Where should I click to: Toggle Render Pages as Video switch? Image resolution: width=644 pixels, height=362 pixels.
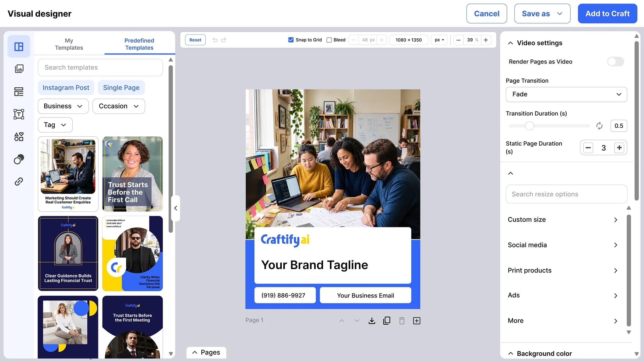(615, 62)
